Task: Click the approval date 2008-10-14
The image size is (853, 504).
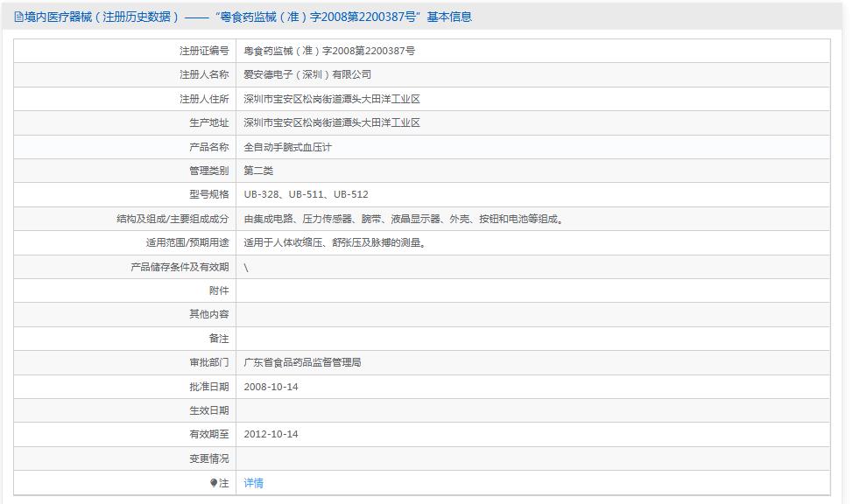Action: pos(270,386)
